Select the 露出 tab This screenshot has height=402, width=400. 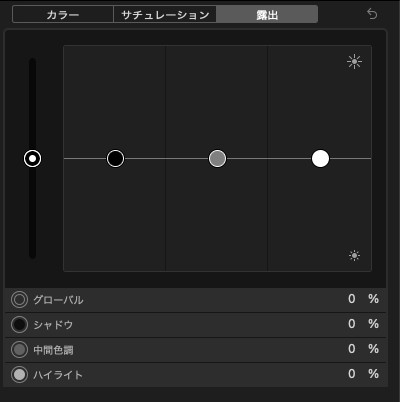click(x=267, y=15)
